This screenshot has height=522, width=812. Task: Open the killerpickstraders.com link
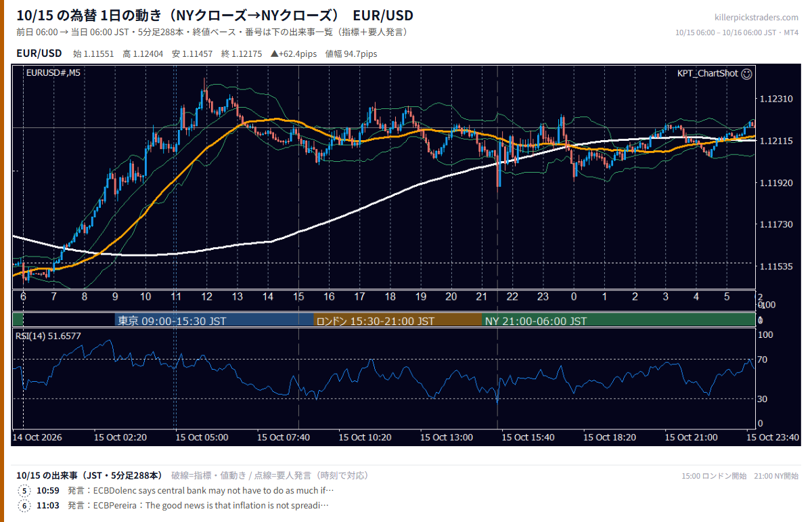coord(756,18)
